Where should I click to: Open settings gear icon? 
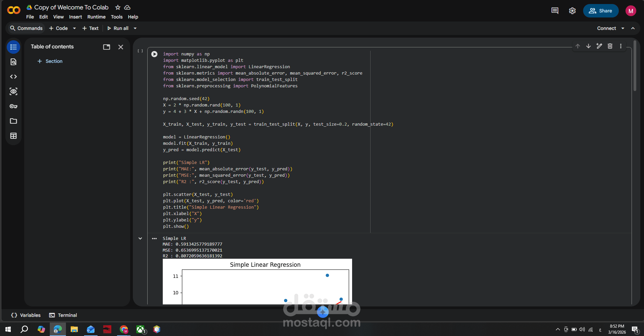[x=572, y=11]
